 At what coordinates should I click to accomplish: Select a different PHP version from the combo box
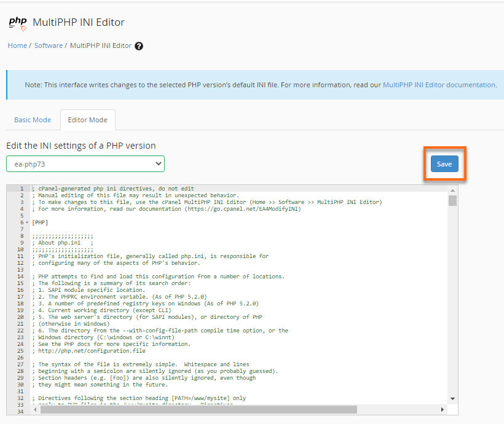click(x=85, y=163)
